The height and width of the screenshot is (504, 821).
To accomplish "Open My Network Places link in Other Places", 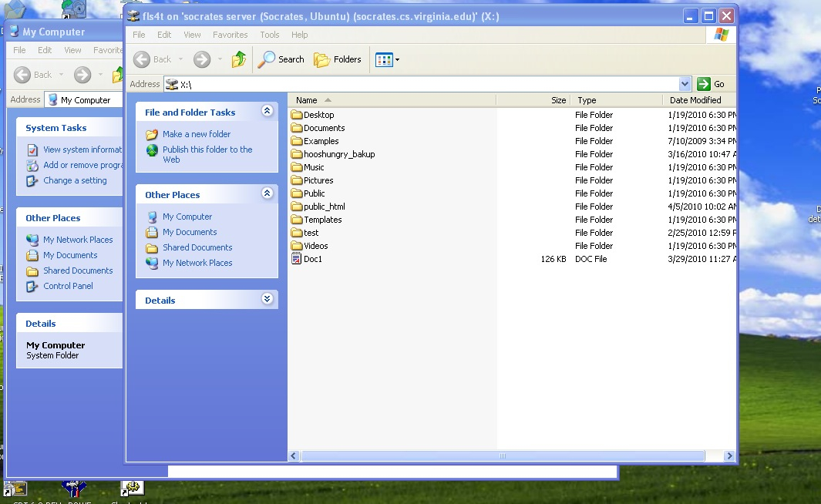I will (x=197, y=263).
